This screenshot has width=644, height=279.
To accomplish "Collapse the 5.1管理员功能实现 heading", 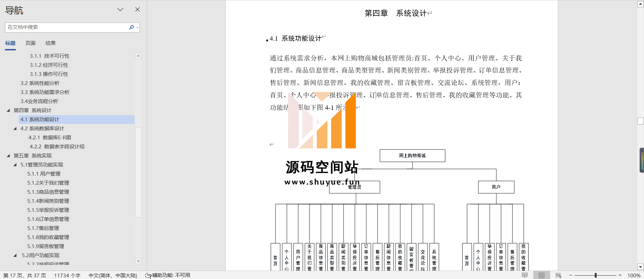I will pos(15,165).
